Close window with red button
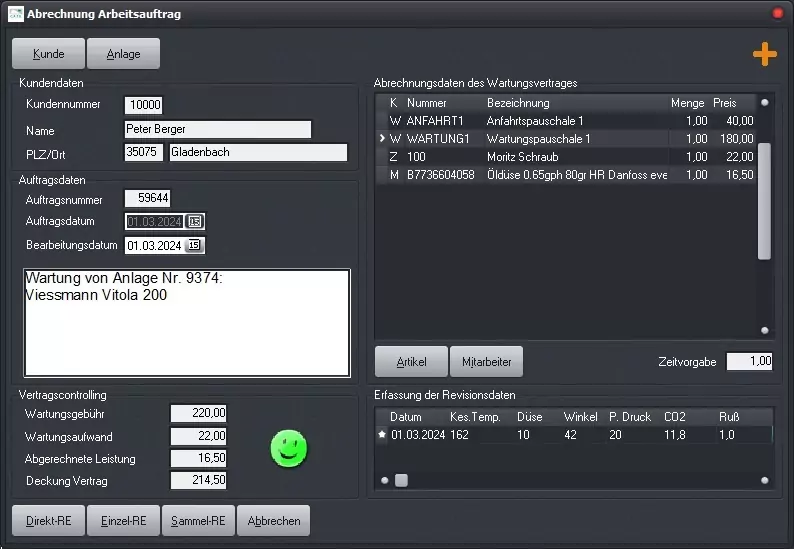Image resolution: width=794 pixels, height=549 pixels. pos(778,13)
